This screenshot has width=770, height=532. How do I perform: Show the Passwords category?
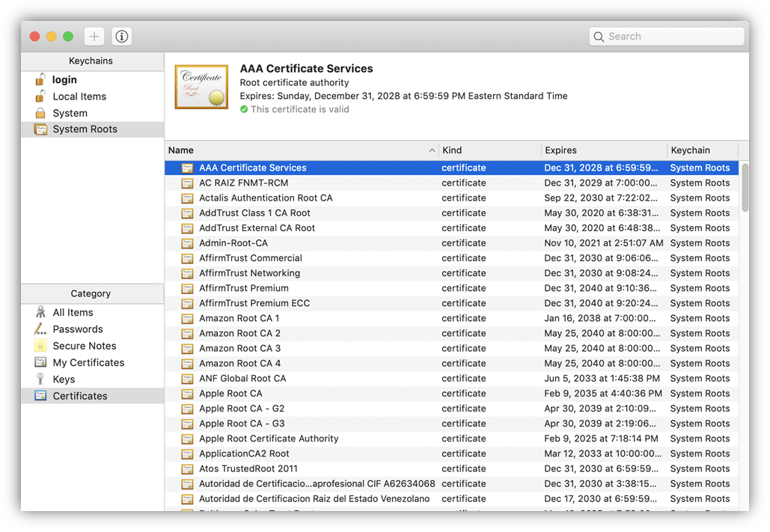[92, 329]
